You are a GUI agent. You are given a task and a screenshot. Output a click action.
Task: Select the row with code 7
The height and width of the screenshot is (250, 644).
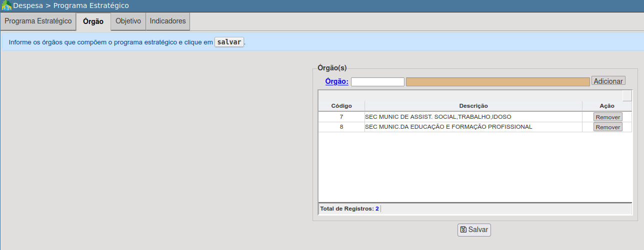point(341,117)
